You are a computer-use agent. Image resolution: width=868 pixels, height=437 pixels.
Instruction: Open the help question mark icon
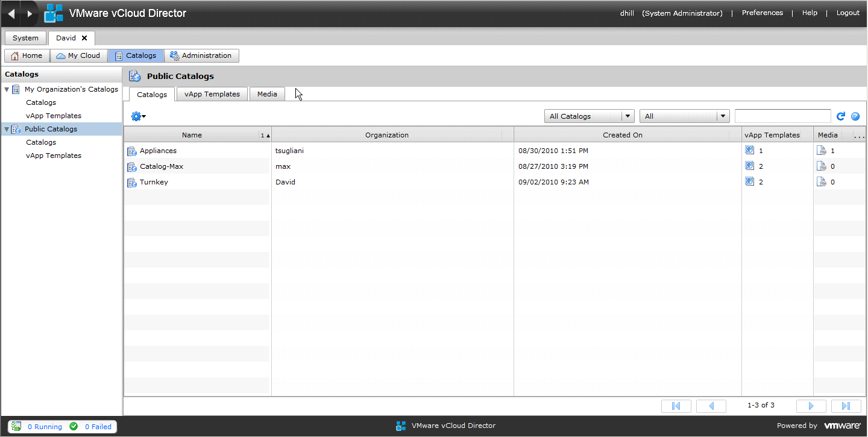[x=855, y=116]
